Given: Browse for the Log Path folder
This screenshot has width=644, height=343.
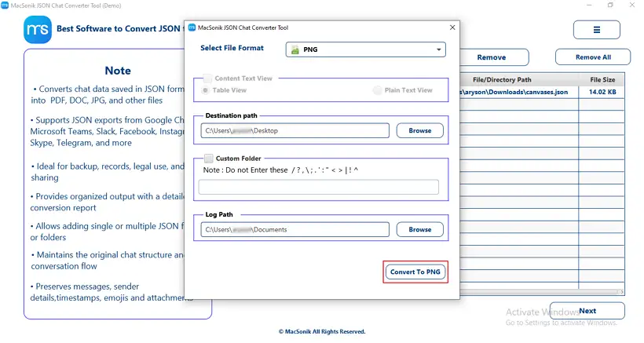Looking at the screenshot, I should pyautogui.click(x=419, y=229).
